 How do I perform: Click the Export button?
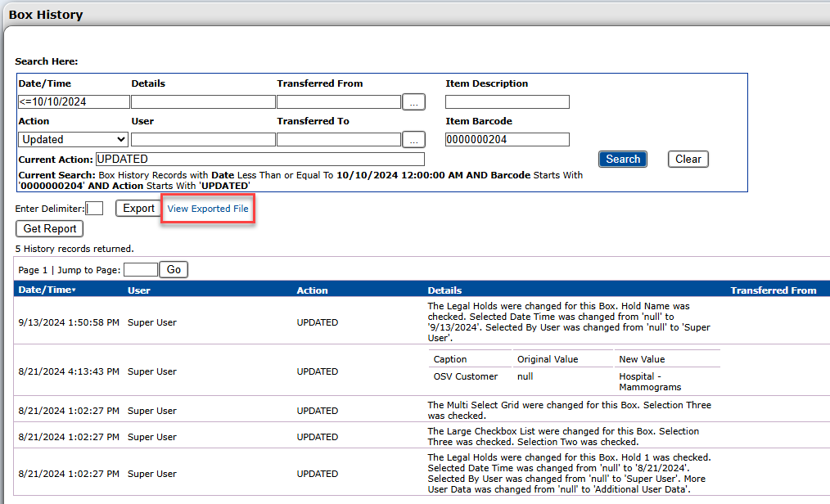tap(138, 209)
